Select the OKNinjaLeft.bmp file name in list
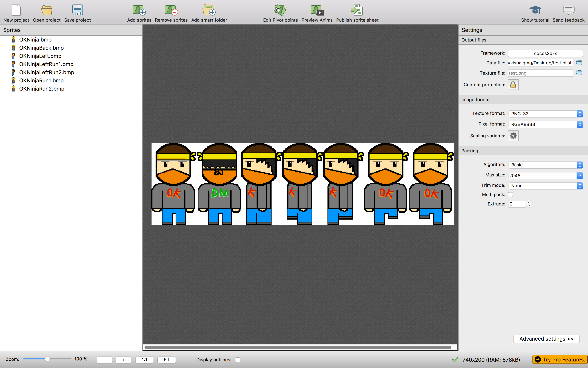 [x=40, y=56]
